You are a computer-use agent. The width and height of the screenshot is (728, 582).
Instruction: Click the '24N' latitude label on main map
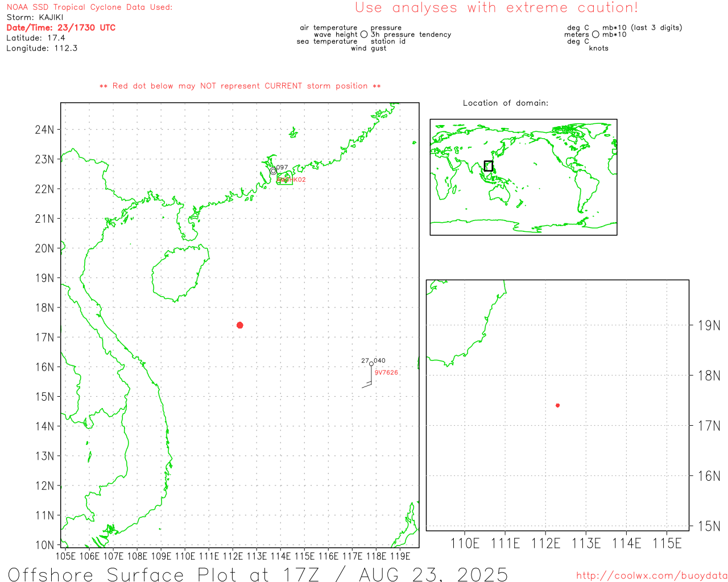44,130
